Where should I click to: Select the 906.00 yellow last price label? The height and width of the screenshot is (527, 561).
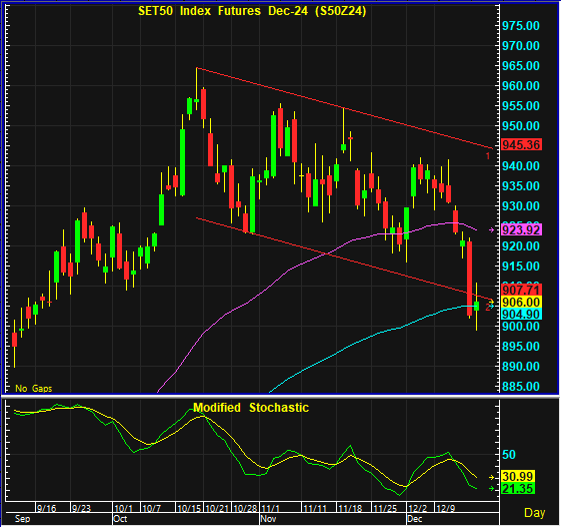[x=521, y=302]
